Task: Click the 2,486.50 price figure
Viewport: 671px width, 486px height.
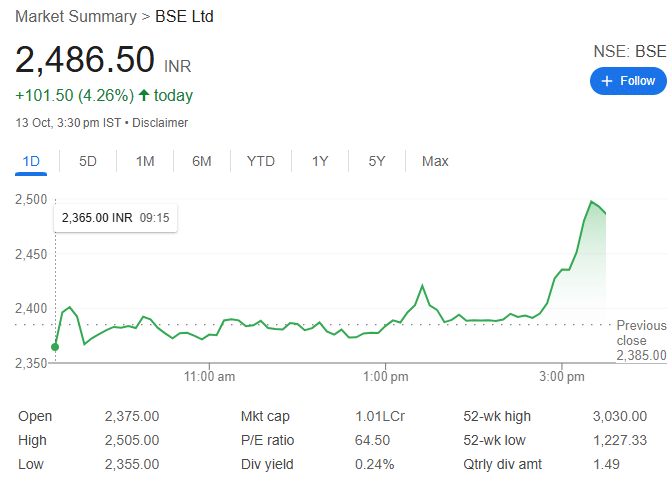Action: point(84,61)
